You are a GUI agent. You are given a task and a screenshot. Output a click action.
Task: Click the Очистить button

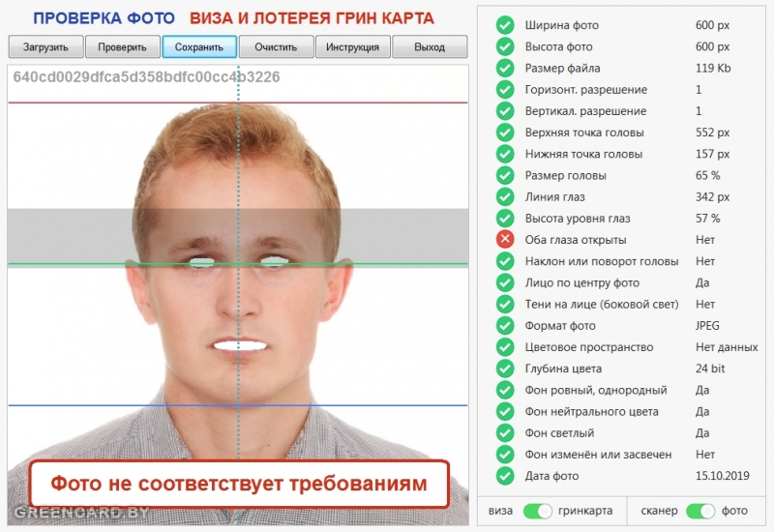(x=276, y=46)
